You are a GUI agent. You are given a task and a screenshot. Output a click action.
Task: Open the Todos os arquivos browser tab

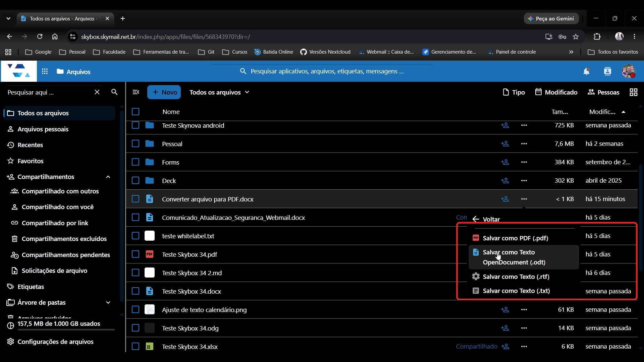click(65, 19)
